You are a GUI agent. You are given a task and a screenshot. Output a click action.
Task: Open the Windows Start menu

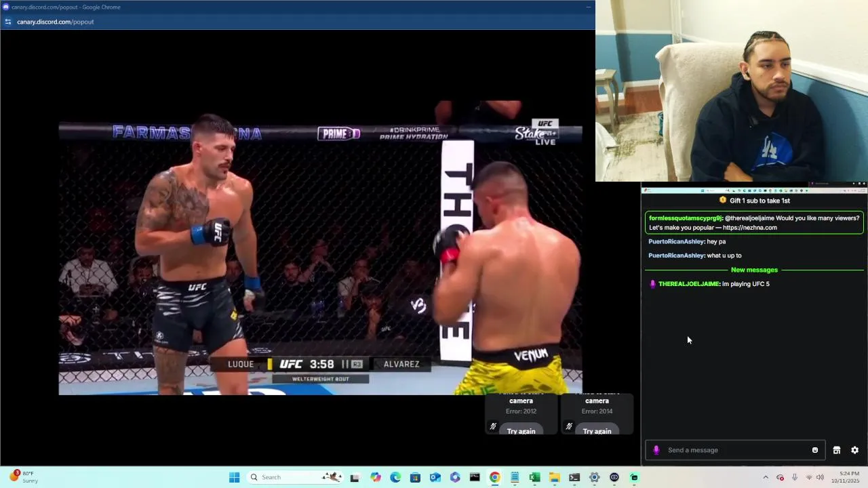(x=234, y=477)
